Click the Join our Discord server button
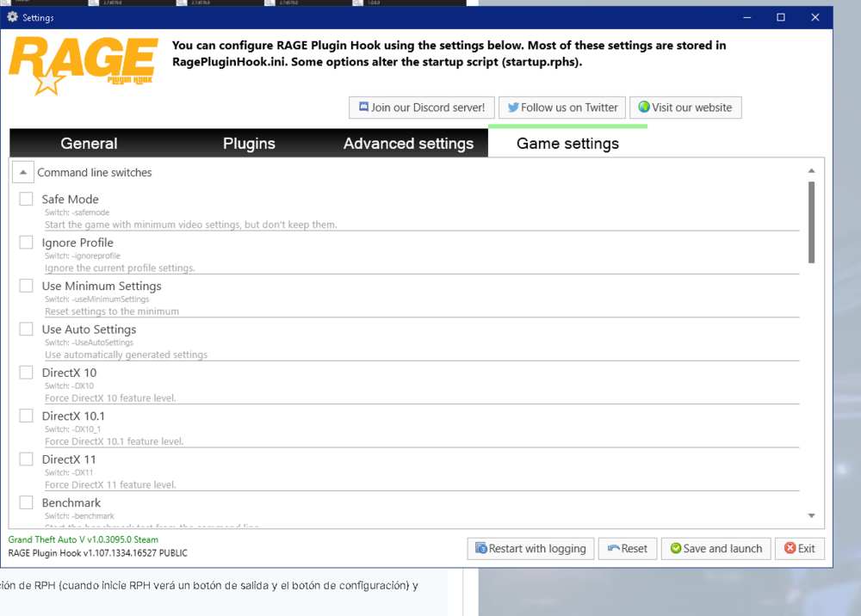The height and width of the screenshot is (616, 861). click(421, 107)
